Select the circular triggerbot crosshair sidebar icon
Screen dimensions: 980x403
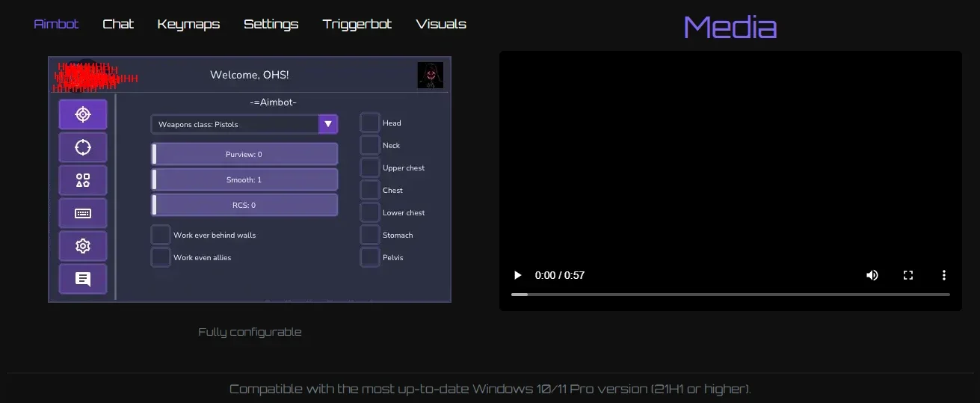point(83,147)
